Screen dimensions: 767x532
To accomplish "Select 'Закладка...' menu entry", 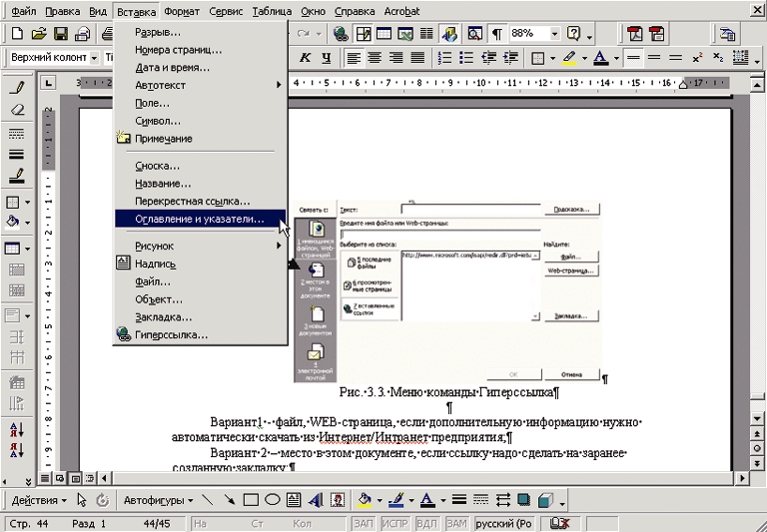I will click(200, 317).
